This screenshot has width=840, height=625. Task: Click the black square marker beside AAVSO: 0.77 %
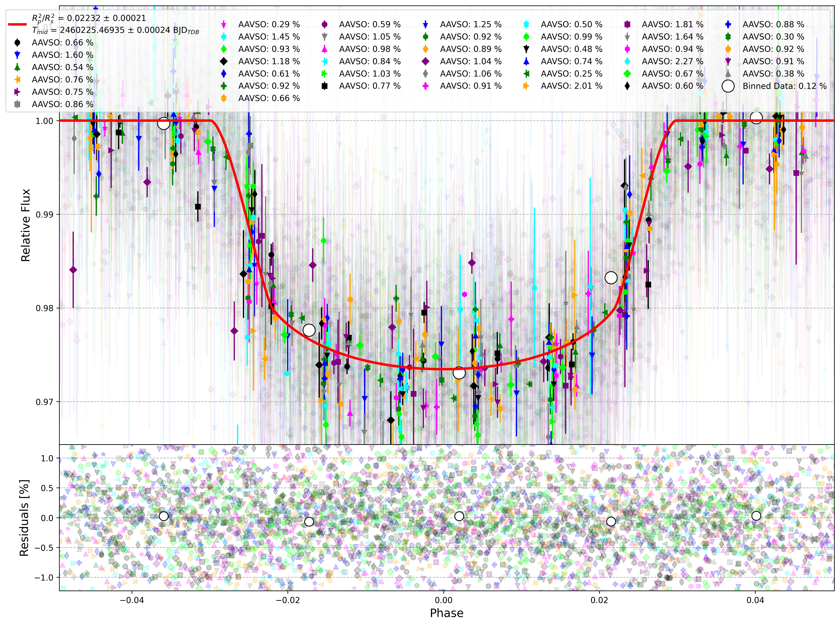point(324,86)
